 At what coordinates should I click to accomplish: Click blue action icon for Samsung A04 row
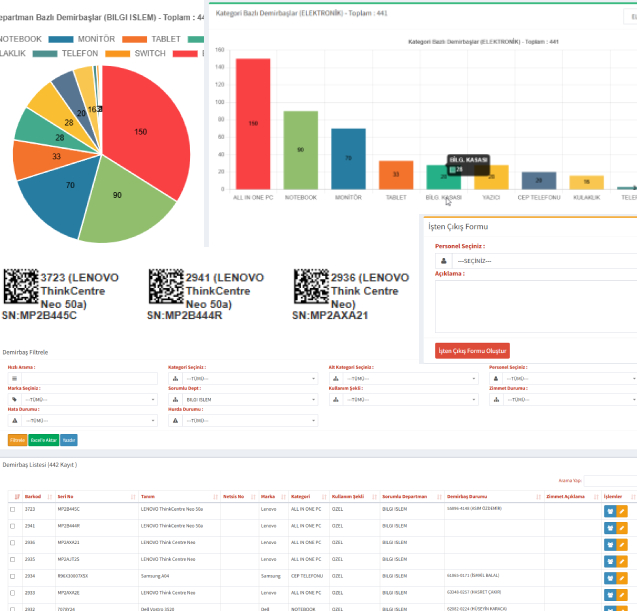[x=609, y=576]
